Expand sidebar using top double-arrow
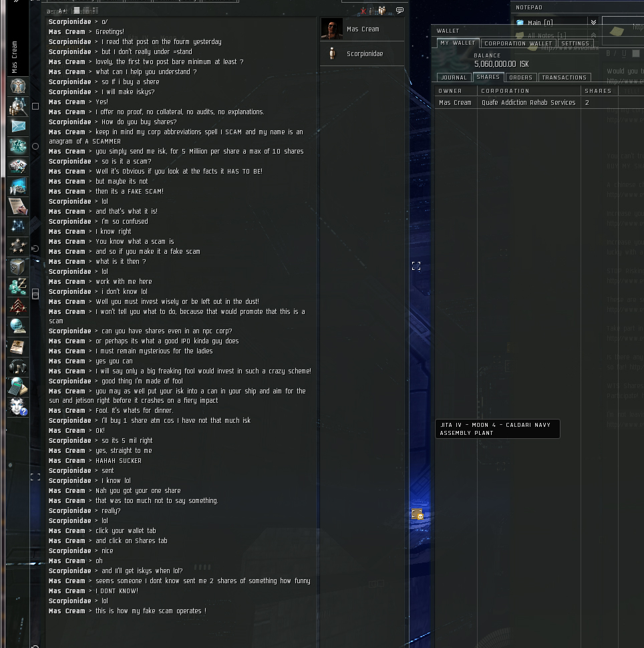Image resolution: width=644 pixels, height=648 pixels. pyautogui.click(x=16, y=1)
